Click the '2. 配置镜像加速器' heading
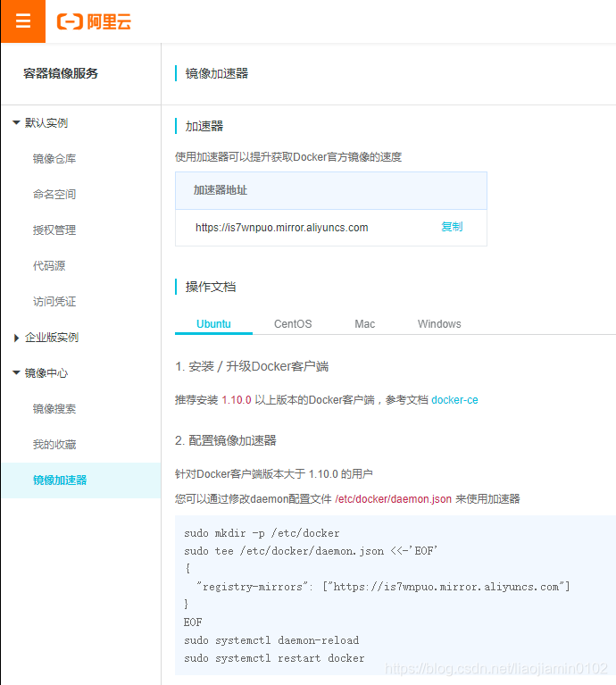The width and height of the screenshot is (616, 685). click(226, 440)
